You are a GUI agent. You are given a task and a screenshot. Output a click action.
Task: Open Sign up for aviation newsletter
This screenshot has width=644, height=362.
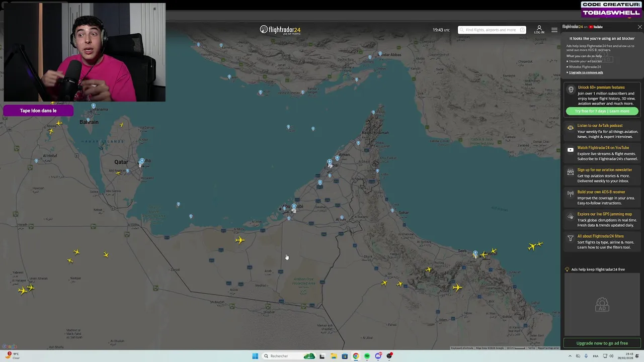(604, 170)
